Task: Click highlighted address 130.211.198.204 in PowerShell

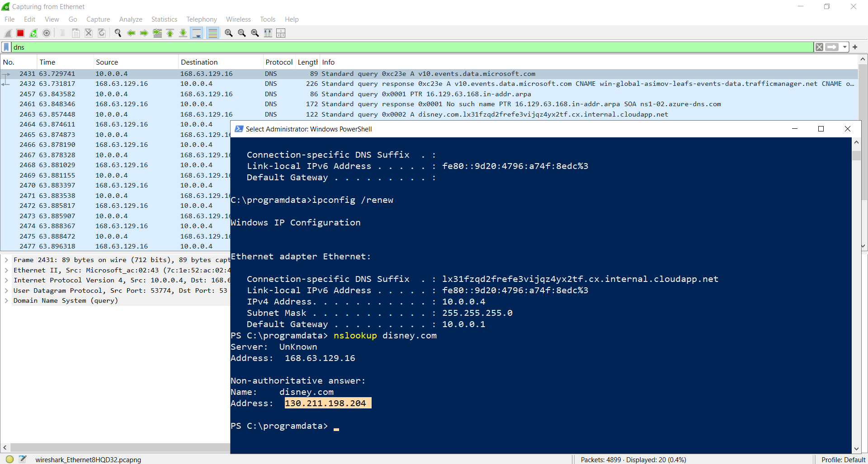Action: coord(328,403)
